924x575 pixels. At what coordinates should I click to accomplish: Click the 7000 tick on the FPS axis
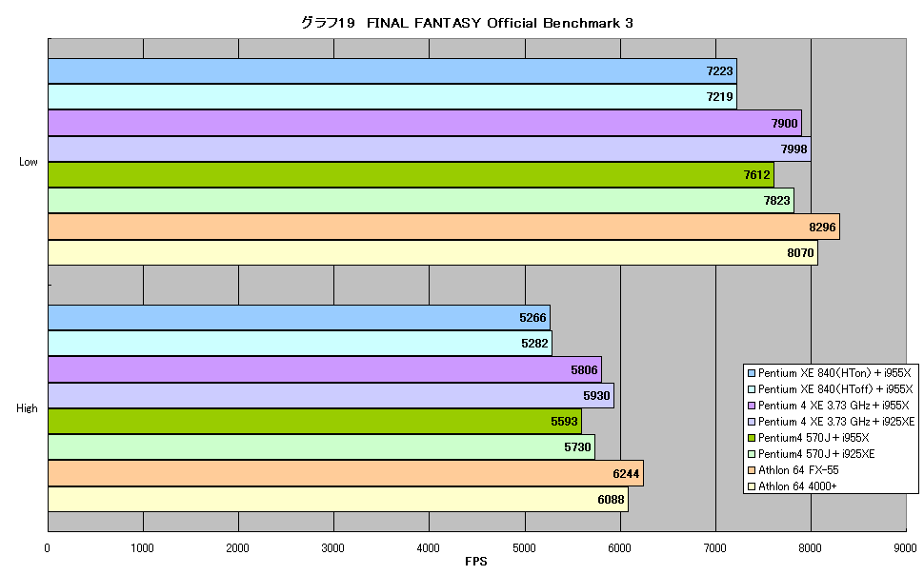pos(714,548)
